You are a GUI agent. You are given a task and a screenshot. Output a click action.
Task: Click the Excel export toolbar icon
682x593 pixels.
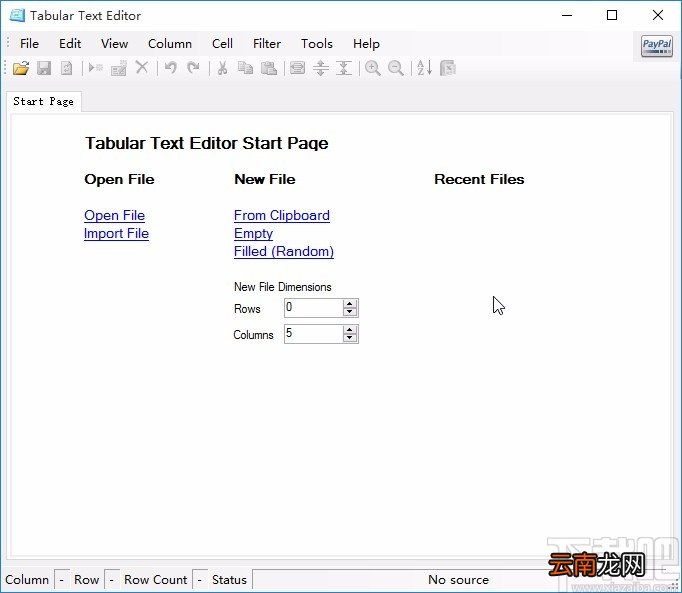[x=448, y=68]
